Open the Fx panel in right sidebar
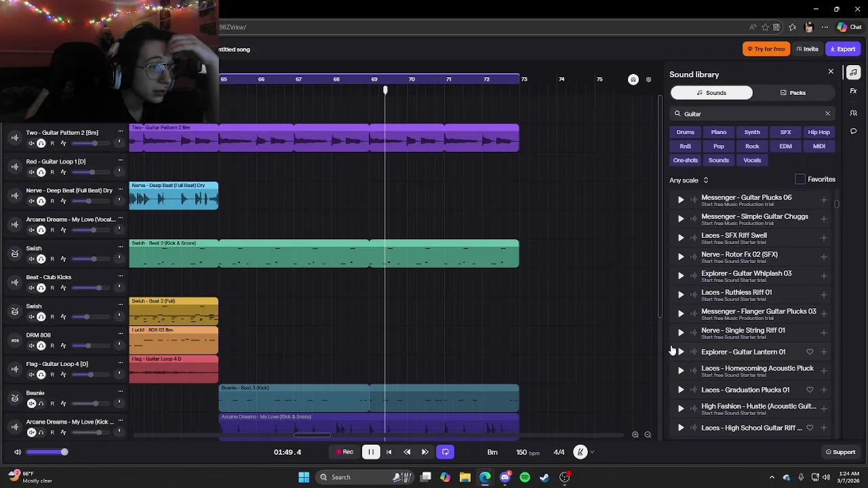 coord(854,91)
